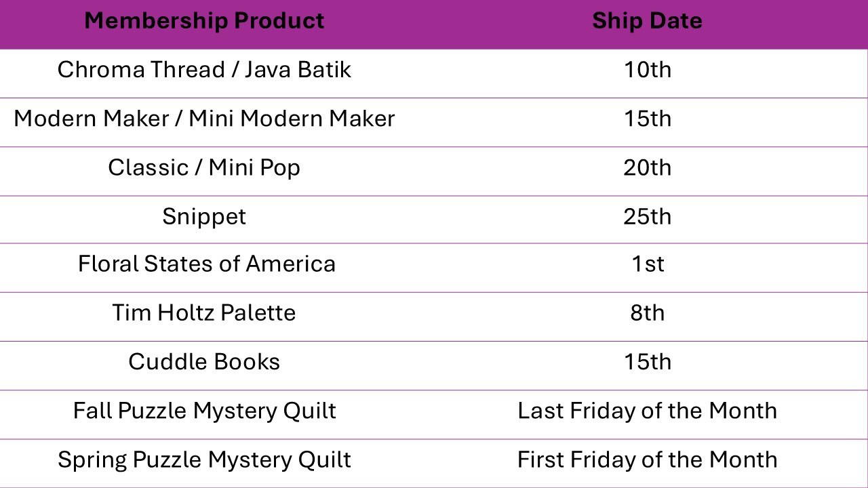Click the Membership Product column header
Image resolution: width=868 pixels, height=488 pixels.
coord(204,21)
